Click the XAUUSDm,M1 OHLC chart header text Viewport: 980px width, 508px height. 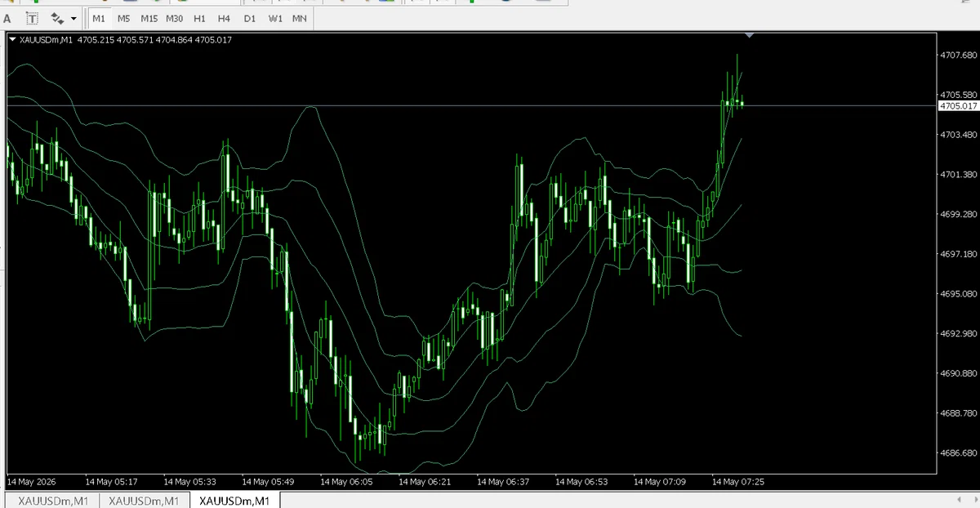tap(125, 39)
